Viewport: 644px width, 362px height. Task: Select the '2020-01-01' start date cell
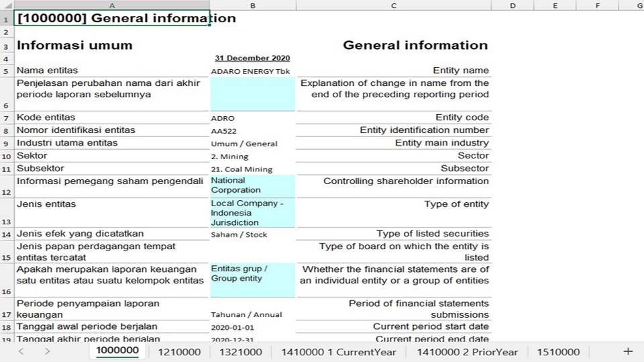click(253, 327)
